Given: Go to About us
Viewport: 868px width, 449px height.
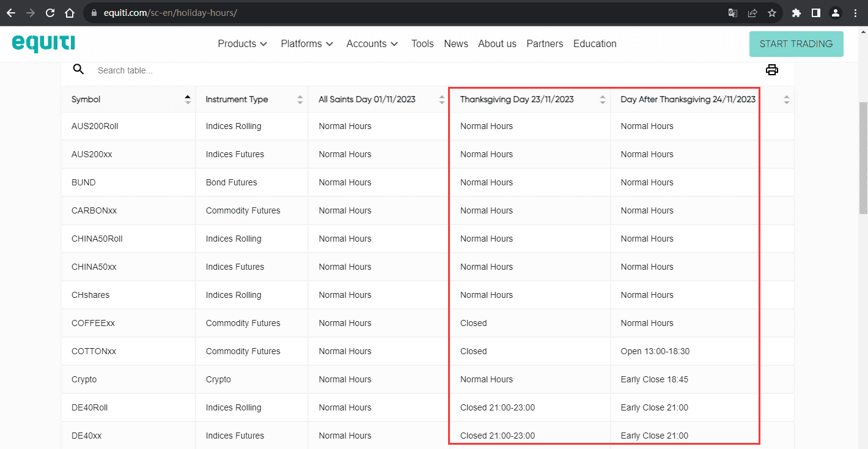Looking at the screenshot, I should 497,43.
